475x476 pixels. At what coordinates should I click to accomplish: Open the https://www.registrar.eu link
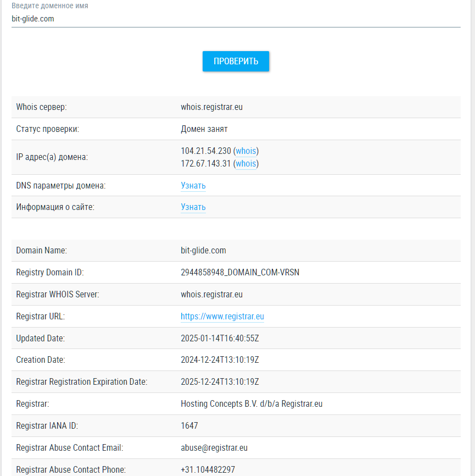pyautogui.click(x=222, y=317)
